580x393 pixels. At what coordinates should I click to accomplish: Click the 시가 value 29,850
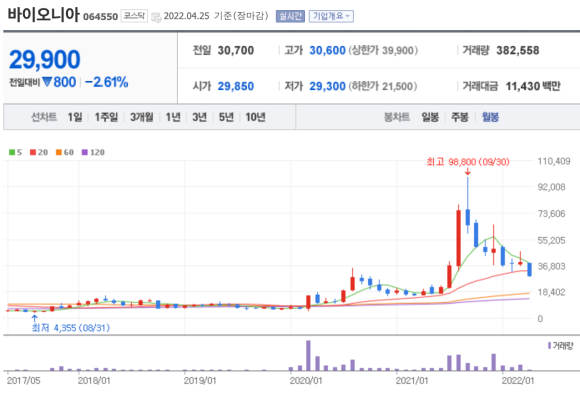point(236,86)
